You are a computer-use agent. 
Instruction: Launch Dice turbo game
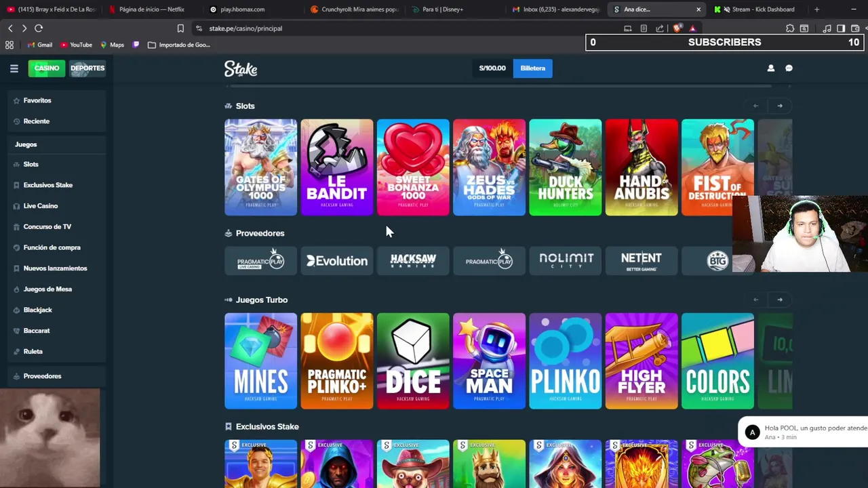pyautogui.click(x=413, y=361)
